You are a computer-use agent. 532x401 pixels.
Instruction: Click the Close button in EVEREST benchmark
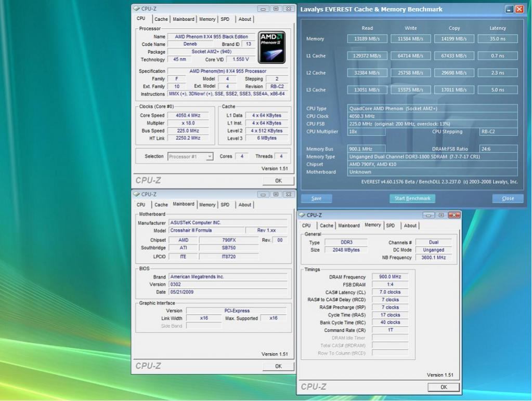pyautogui.click(x=508, y=198)
